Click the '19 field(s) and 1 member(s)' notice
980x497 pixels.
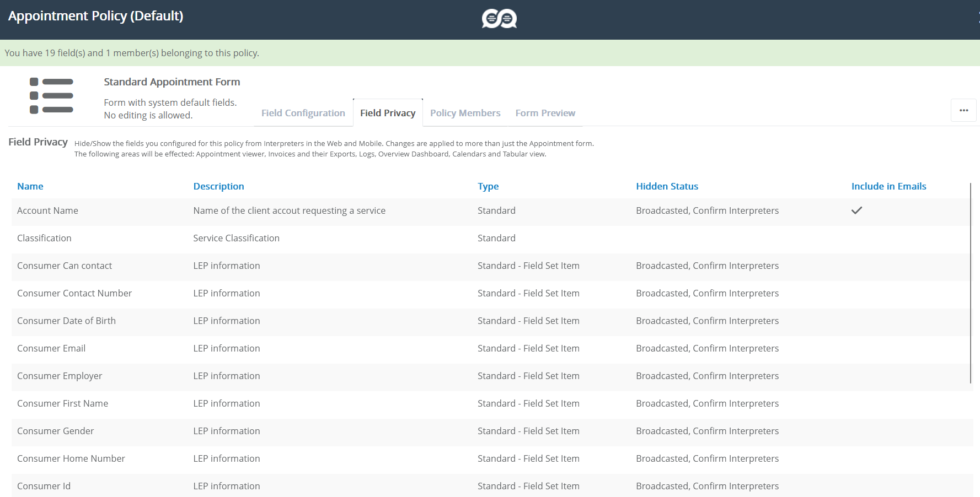pos(132,53)
